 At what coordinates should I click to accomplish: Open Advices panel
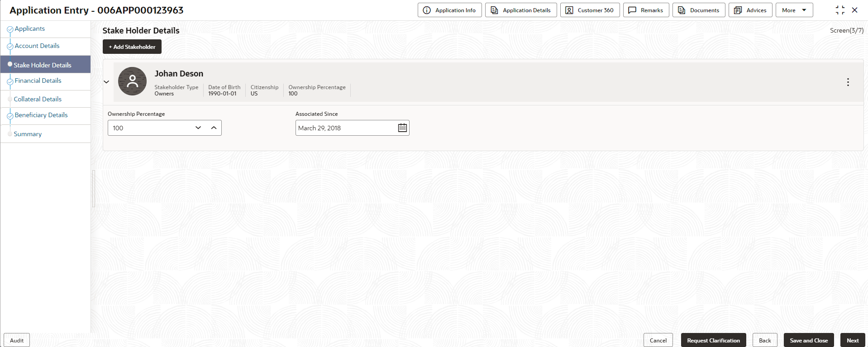coord(750,10)
